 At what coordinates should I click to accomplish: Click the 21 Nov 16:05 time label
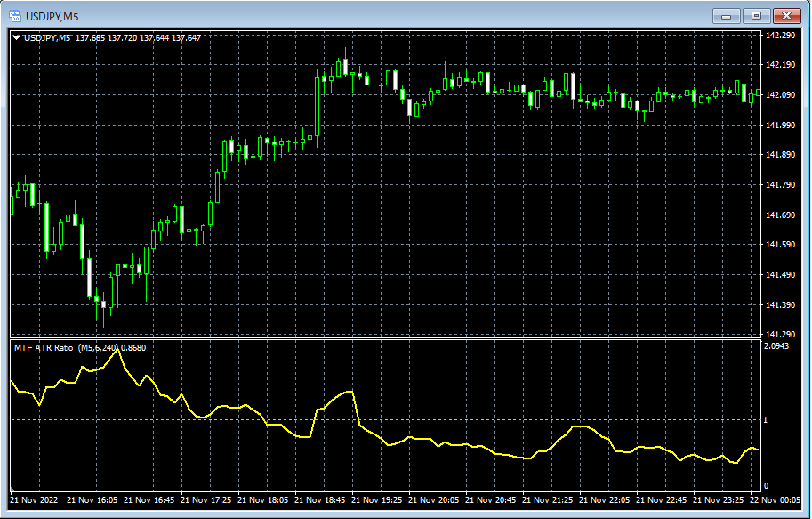92,500
